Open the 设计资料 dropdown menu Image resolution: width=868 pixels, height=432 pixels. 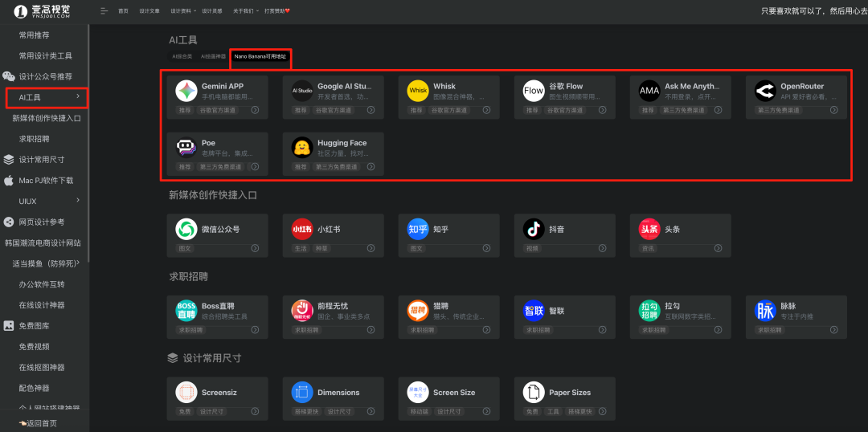click(182, 11)
